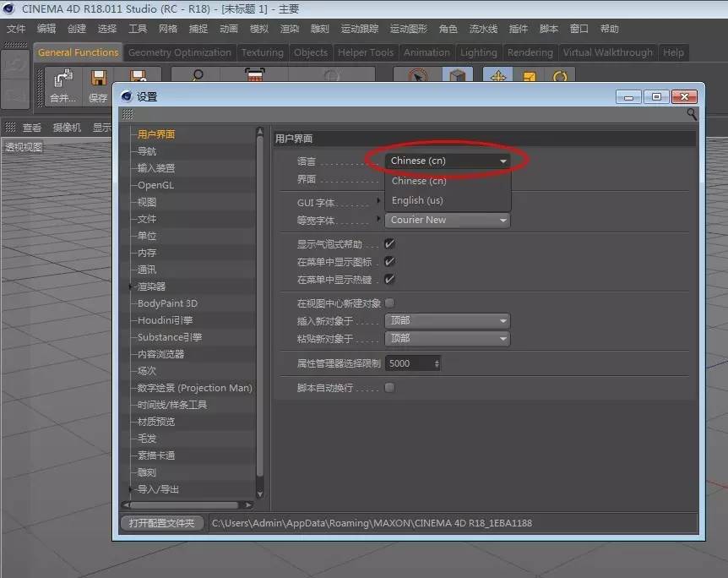Click the magnifier tool icon in toolbar
Screen dimensions: 728x578
tap(198, 75)
